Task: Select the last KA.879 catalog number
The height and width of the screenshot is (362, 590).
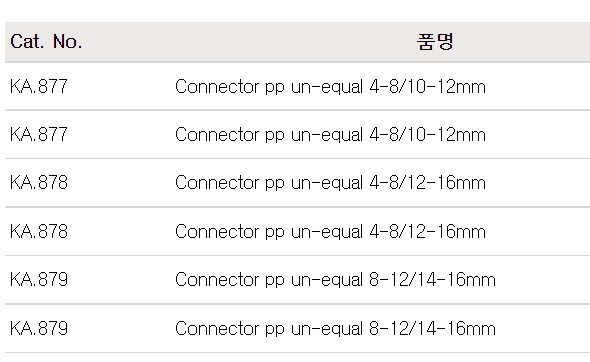Action: (x=39, y=328)
